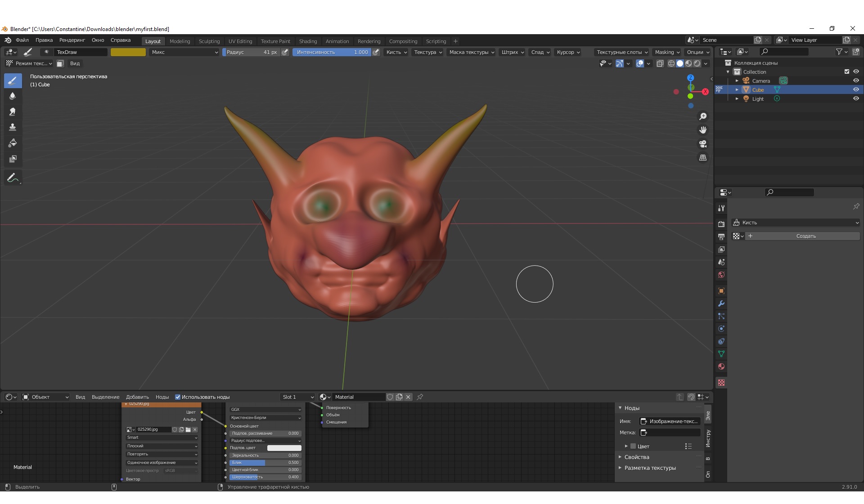This screenshot has width=864, height=504.
Task: Open the Текстурные слоты dropdown
Action: tap(622, 52)
